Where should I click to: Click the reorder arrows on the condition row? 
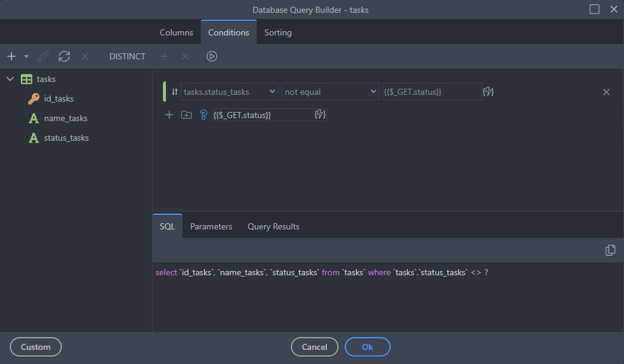(175, 92)
